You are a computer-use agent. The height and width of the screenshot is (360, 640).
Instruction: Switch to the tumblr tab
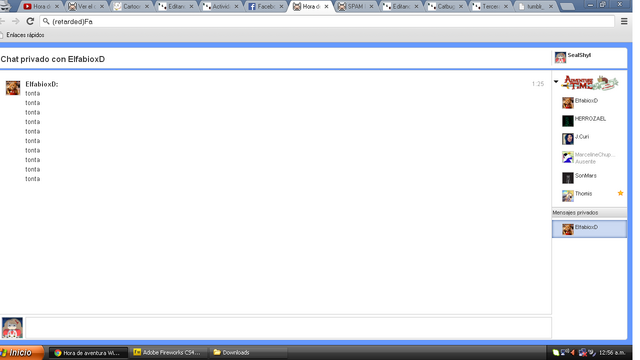point(534,7)
